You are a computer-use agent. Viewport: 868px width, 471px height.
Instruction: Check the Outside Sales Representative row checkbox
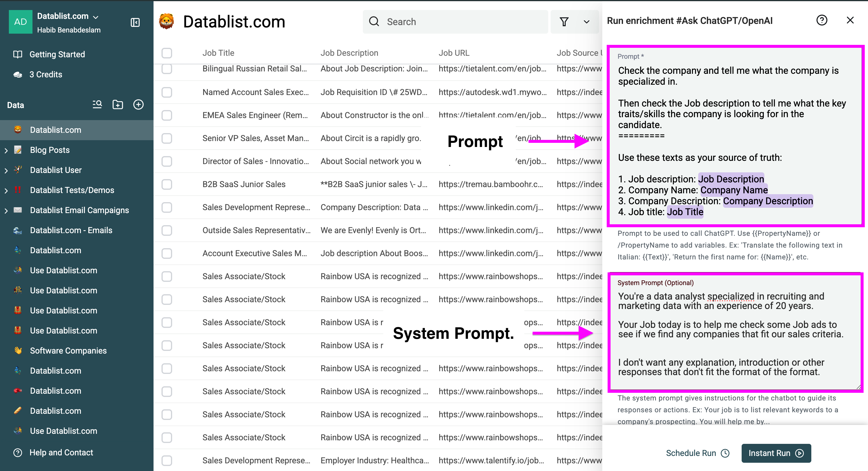pyautogui.click(x=167, y=230)
